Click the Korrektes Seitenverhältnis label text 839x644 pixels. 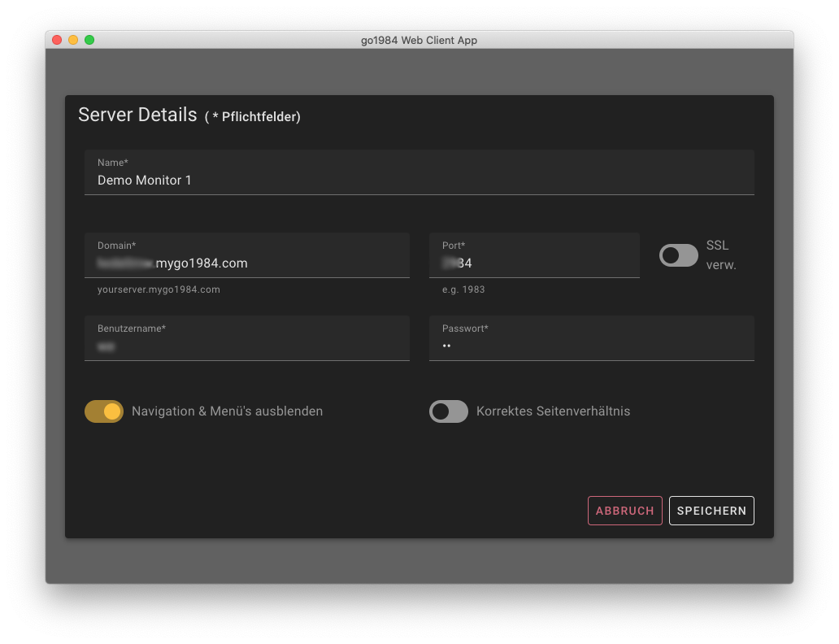click(553, 411)
